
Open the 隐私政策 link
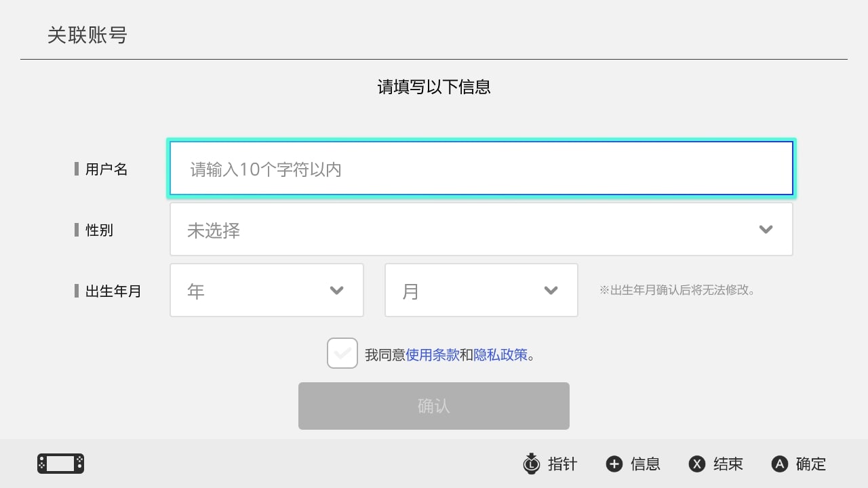pos(500,354)
